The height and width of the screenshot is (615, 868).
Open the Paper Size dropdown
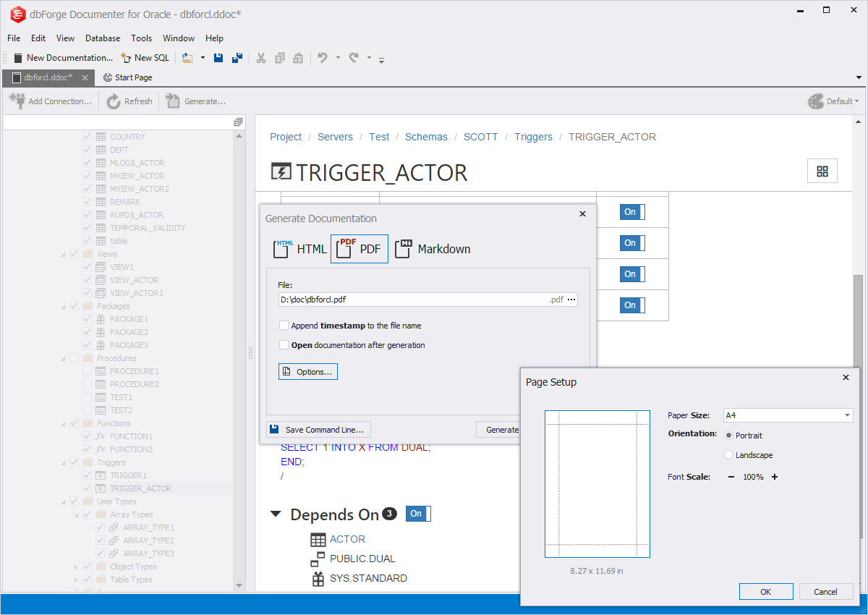[x=847, y=415]
